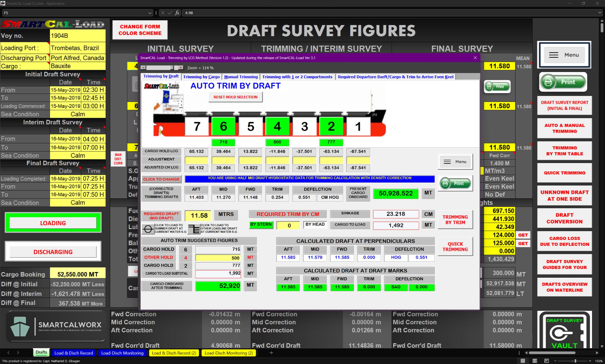Click the large green Print button in the right sidebar
Image resolution: width=605 pixels, height=364 pixels.
point(563,82)
